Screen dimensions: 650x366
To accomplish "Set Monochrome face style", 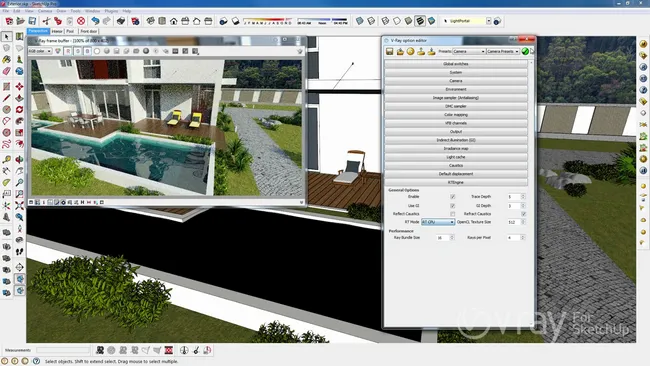I will [432, 20].
